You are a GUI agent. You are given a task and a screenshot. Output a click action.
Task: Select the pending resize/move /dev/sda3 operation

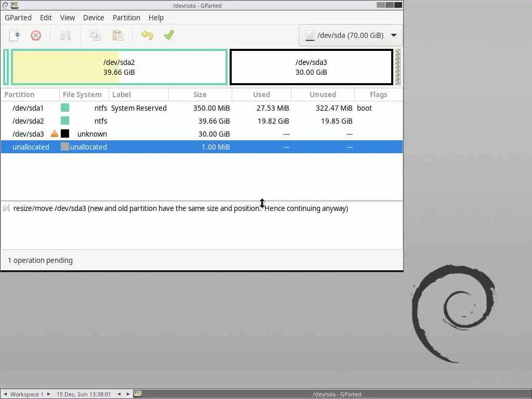pos(202,208)
